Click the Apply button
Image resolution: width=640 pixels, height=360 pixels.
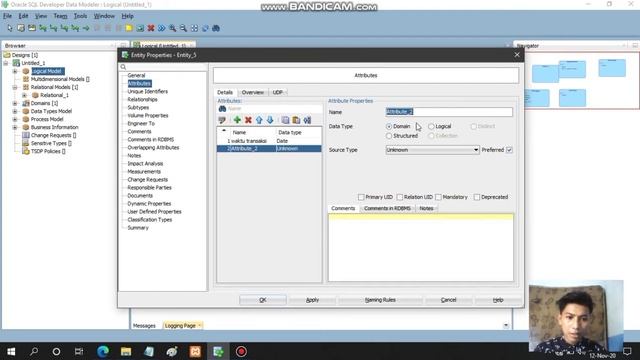tap(312, 300)
